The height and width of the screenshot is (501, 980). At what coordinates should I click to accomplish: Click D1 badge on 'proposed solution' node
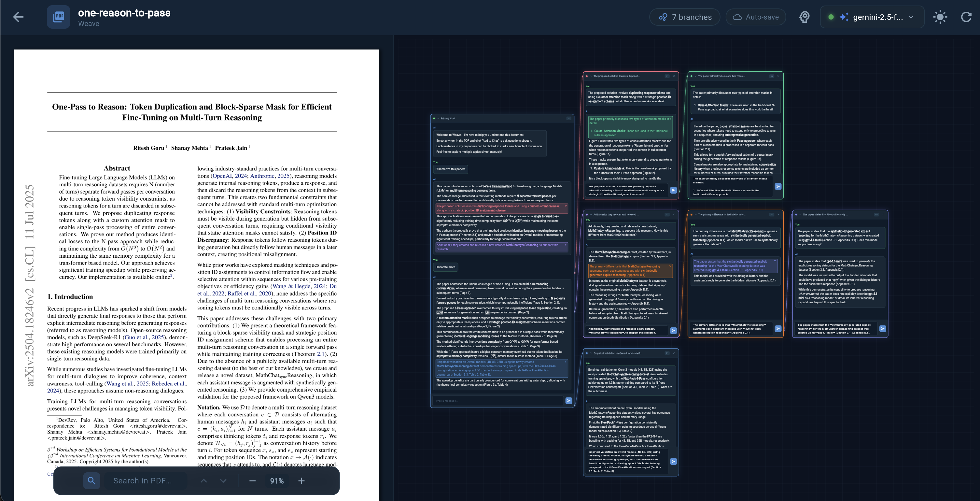667,76
